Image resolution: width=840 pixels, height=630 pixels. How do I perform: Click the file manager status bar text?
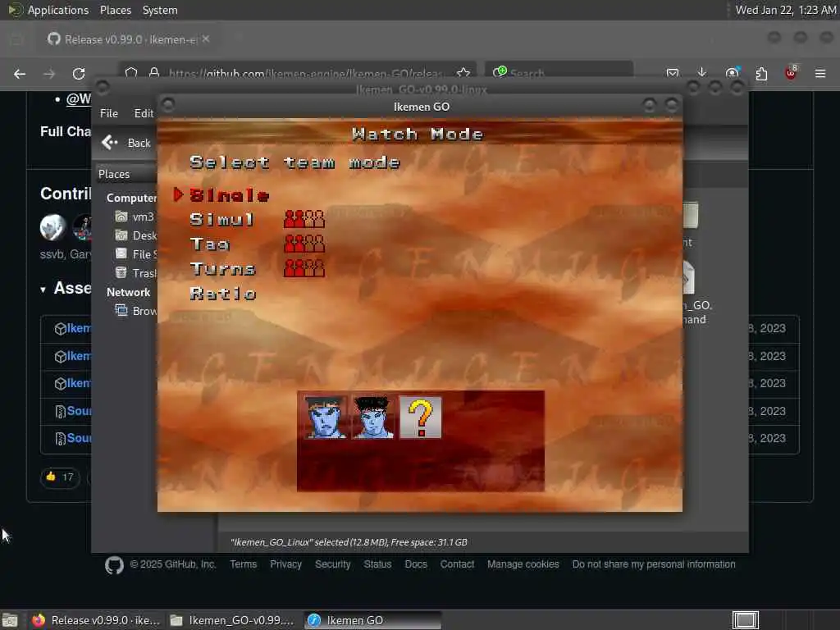[x=349, y=542]
